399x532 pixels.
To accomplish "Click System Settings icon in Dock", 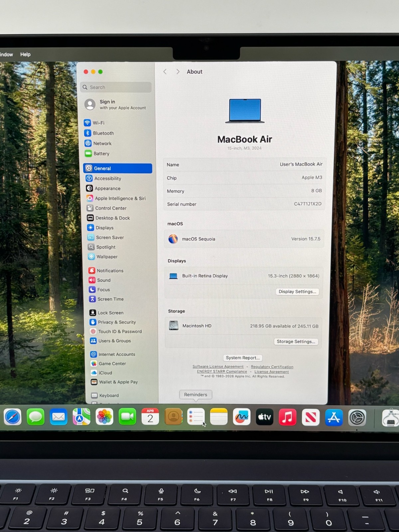I will tap(357, 418).
